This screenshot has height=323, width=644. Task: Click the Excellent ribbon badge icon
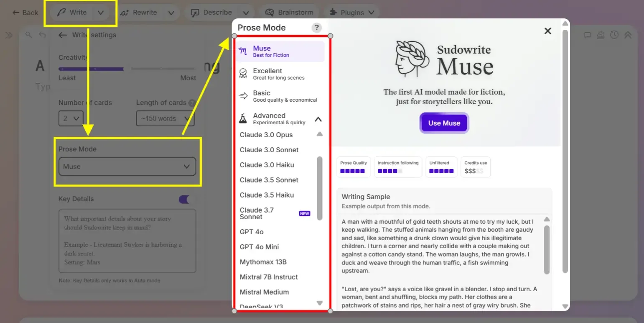point(244,74)
